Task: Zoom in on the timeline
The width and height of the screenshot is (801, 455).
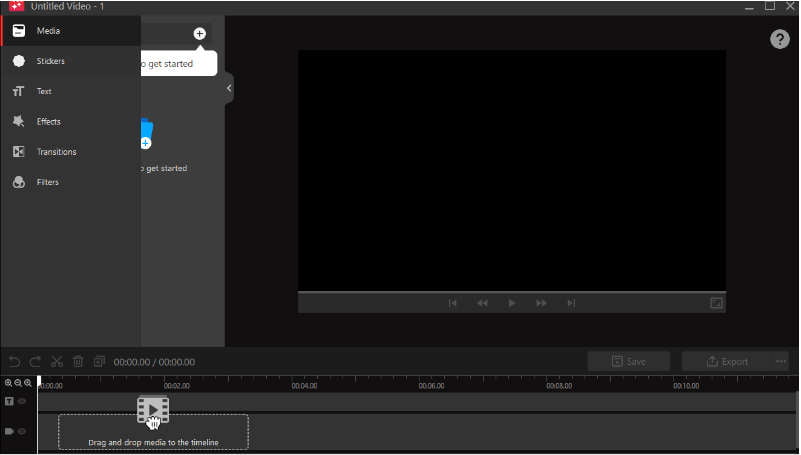Action: pyautogui.click(x=9, y=383)
